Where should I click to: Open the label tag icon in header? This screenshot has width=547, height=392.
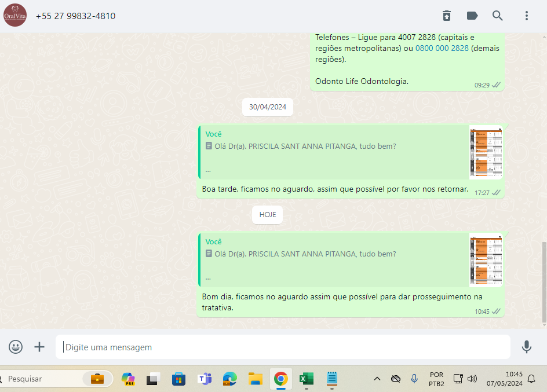pos(472,16)
